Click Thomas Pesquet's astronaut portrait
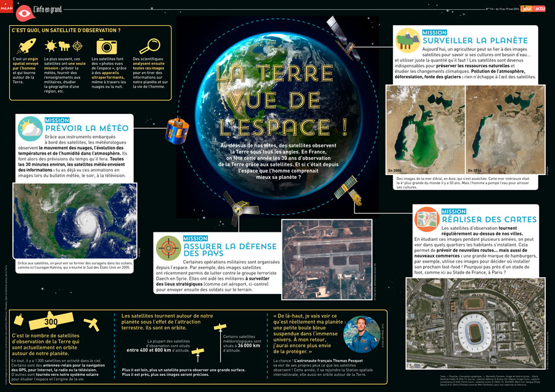The width and height of the screenshot is (555, 392). [x=361, y=334]
